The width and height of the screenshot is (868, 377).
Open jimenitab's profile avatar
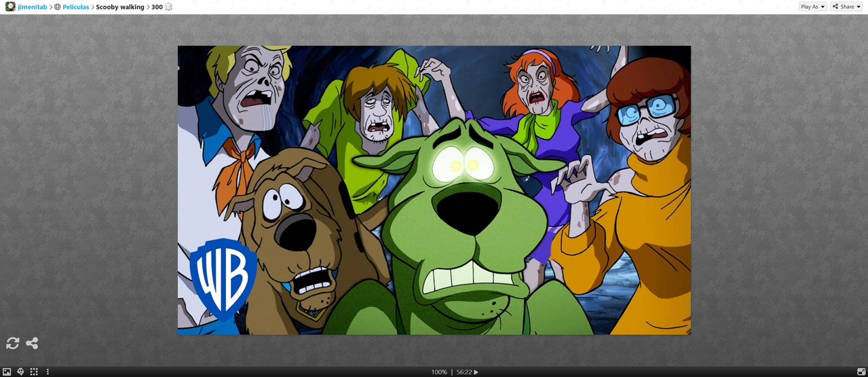pyautogui.click(x=10, y=7)
